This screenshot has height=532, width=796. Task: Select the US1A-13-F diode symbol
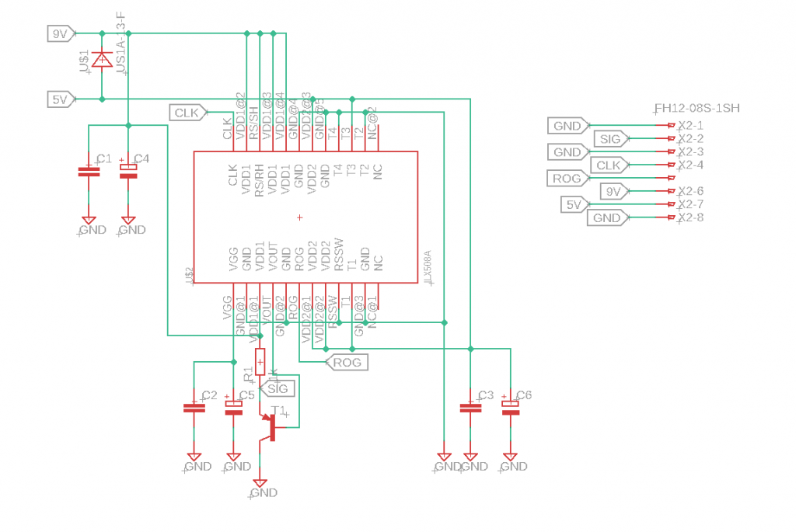pos(102,60)
